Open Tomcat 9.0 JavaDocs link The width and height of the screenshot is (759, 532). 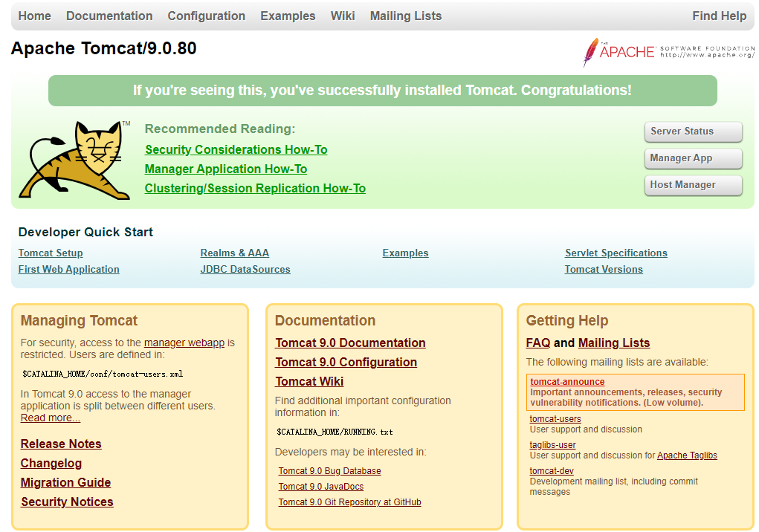pyautogui.click(x=321, y=487)
